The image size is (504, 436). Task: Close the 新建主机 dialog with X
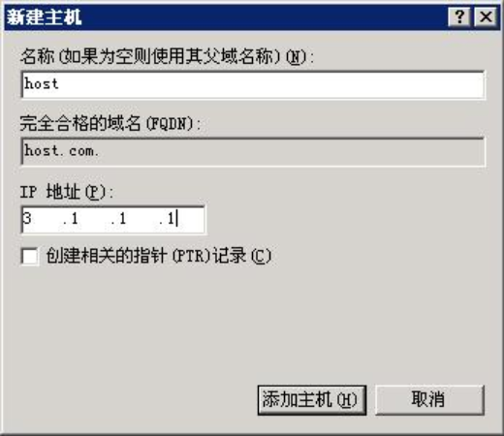point(486,17)
